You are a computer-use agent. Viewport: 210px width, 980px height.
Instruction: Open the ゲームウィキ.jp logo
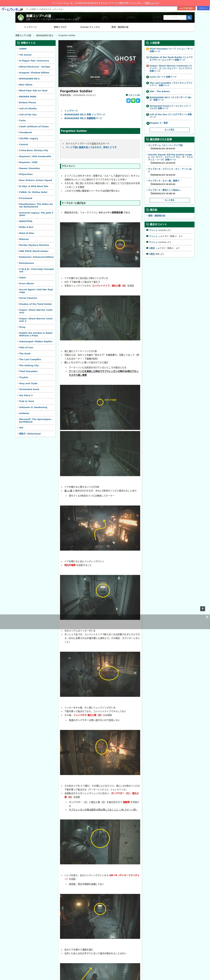(12, 9)
